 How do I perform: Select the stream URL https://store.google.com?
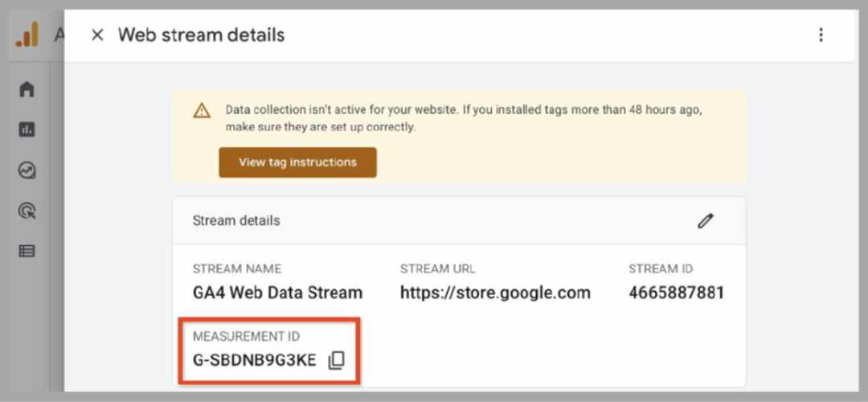click(495, 293)
